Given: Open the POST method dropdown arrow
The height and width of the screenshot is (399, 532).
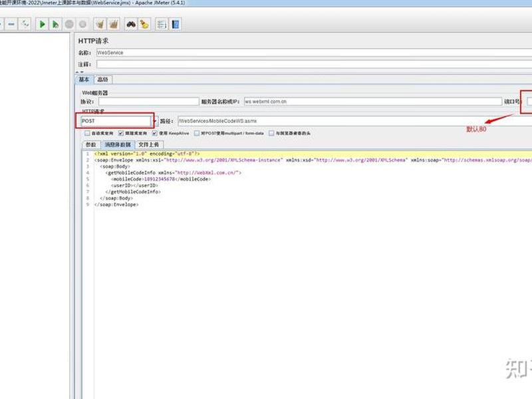Looking at the screenshot, I should pos(155,121).
